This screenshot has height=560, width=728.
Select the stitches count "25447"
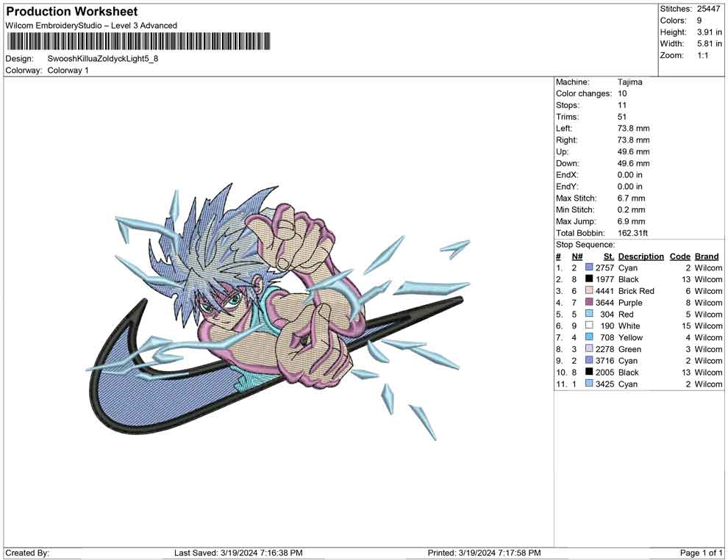pyautogui.click(x=708, y=9)
